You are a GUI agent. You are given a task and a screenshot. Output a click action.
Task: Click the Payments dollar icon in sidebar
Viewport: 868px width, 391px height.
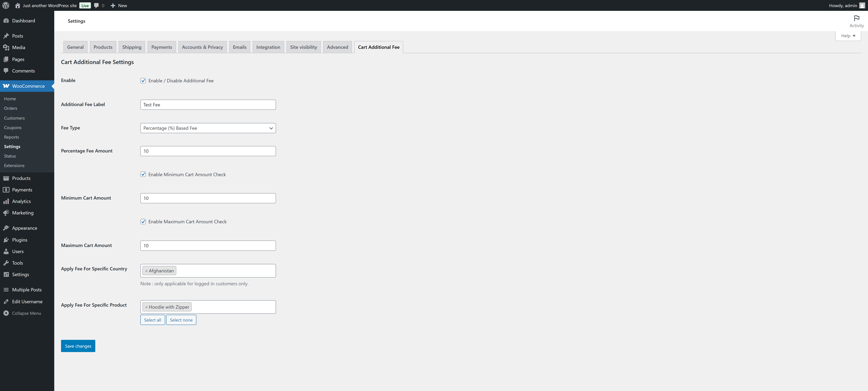[x=6, y=190]
